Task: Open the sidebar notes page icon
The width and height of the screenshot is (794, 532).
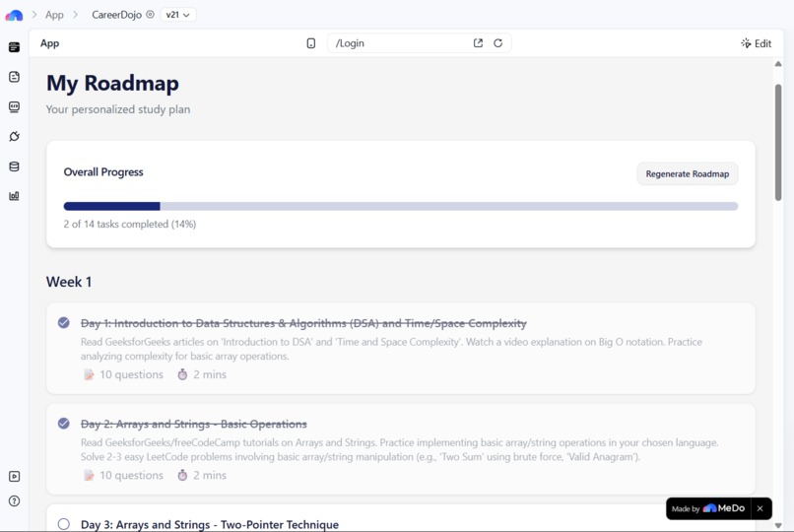Action: (14, 77)
